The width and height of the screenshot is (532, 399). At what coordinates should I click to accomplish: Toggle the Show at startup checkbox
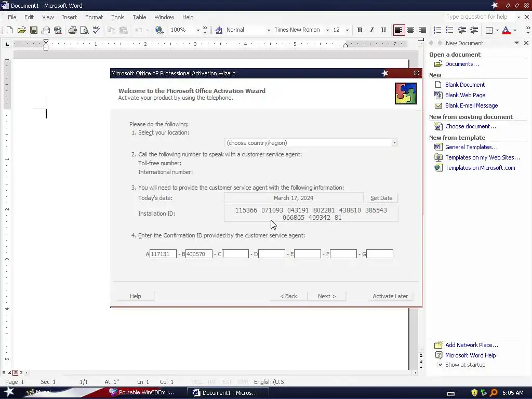click(440, 365)
